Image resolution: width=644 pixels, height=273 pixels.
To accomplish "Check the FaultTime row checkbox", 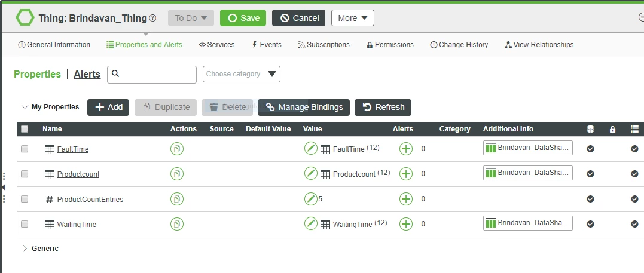I will point(25,149).
